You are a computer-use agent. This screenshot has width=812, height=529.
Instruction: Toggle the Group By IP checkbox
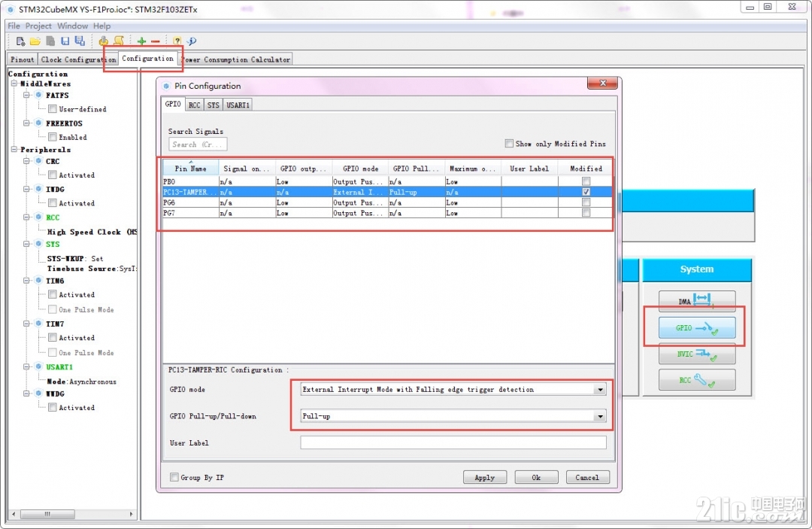coord(174,477)
